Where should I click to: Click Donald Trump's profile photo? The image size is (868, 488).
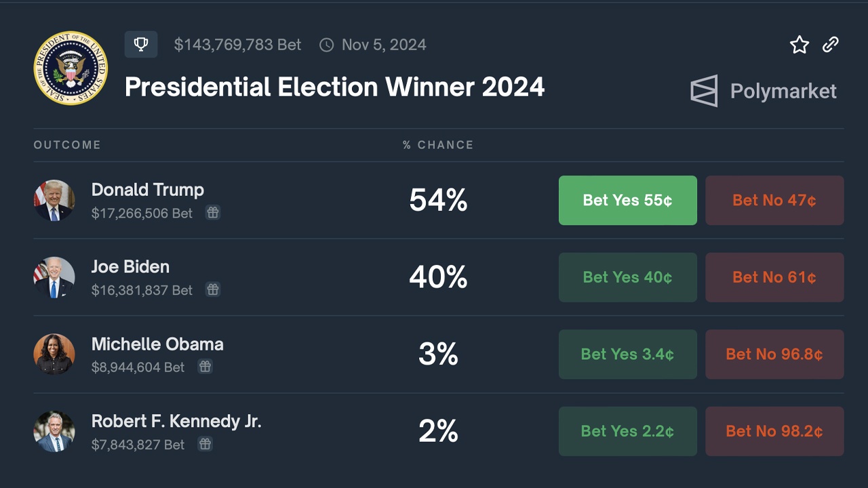click(x=54, y=200)
